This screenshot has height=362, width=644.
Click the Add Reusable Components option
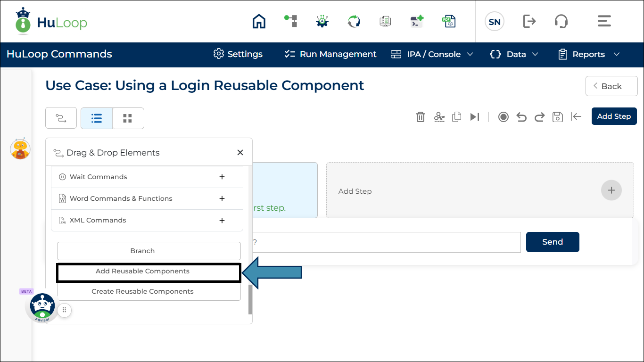tap(142, 271)
